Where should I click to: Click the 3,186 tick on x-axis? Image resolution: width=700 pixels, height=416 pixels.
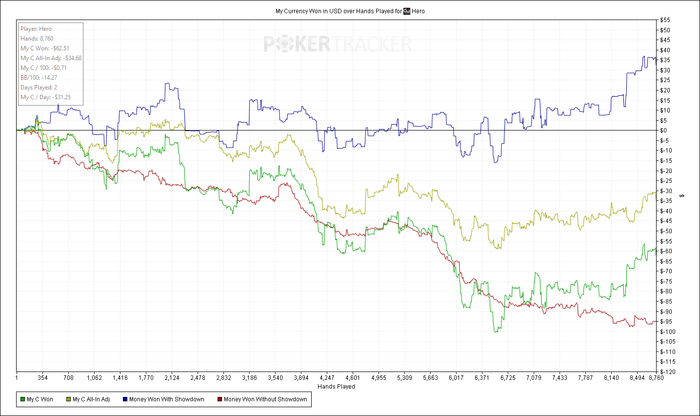(x=250, y=378)
